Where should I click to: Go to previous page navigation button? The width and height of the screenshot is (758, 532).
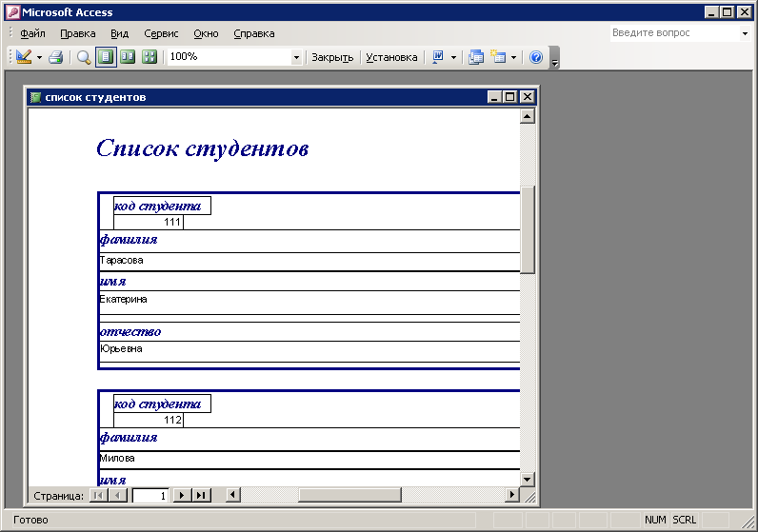[118, 495]
